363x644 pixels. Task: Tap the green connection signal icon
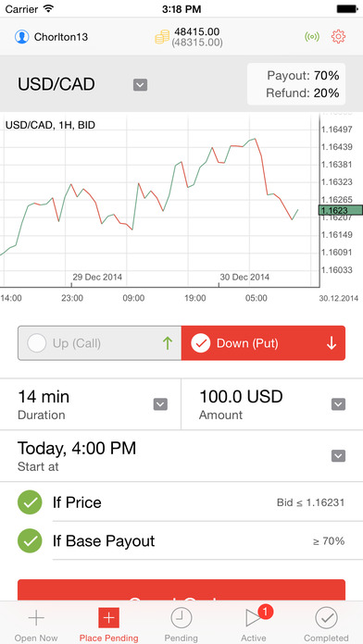312,37
